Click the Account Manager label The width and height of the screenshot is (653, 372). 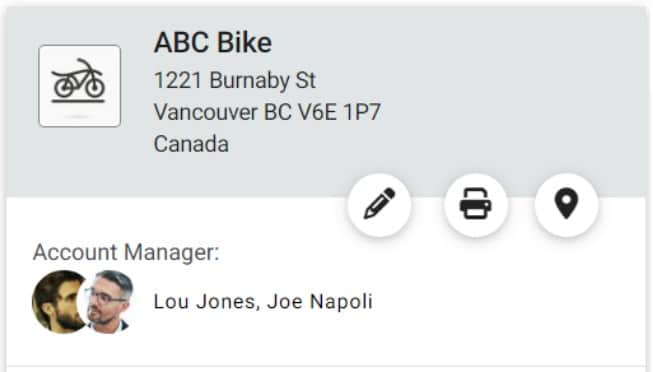[x=126, y=252]
